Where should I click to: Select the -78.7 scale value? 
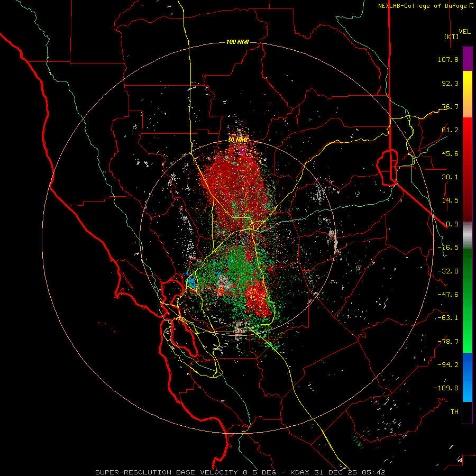click(x=448, y=342)
